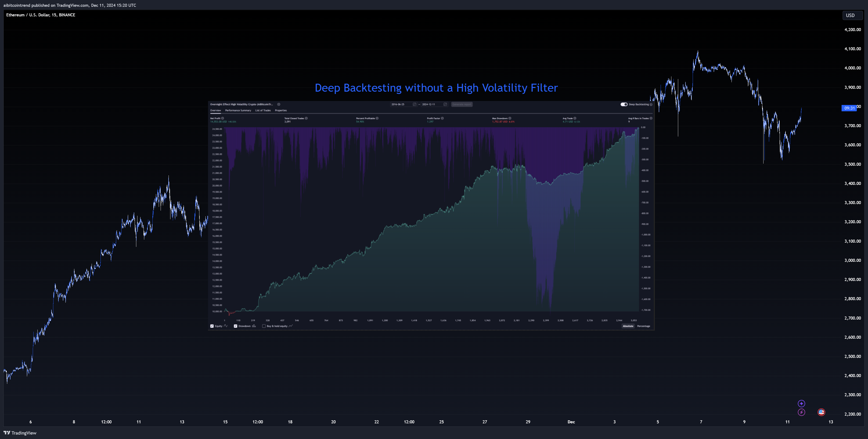Click the Max Drawdown value 1,752.87 USD
This screenshot has height=439, width=868.
tap(500, 122)
